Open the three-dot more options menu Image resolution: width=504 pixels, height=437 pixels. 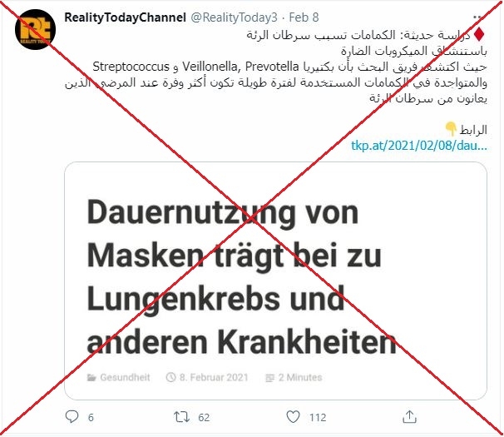tap(479, 17)
